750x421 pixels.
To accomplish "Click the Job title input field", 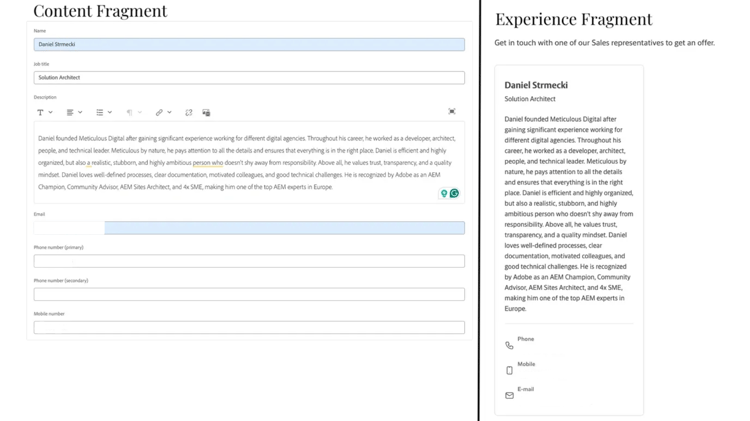I will point(249,78).
